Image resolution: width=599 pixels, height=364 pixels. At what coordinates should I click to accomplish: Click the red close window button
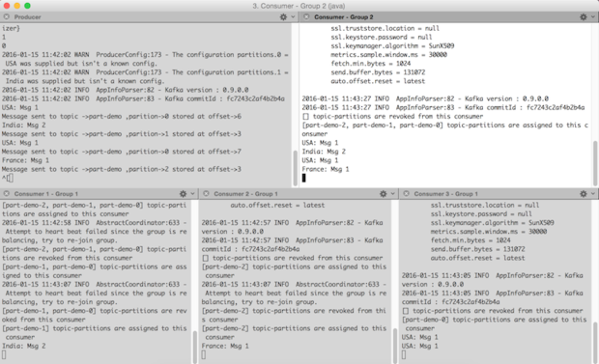coord(7,6)
